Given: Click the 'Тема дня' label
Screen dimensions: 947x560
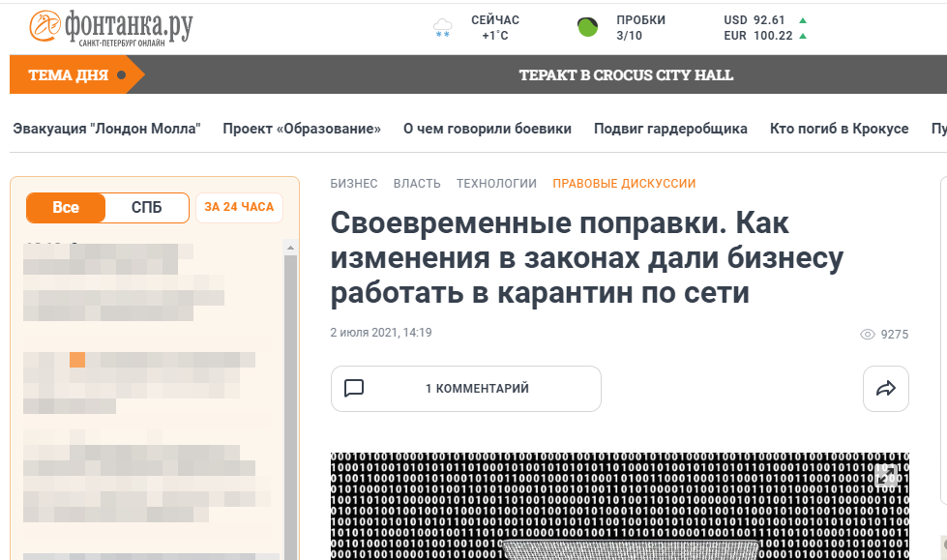Looking at the screenshot, I should coord(69,74).
